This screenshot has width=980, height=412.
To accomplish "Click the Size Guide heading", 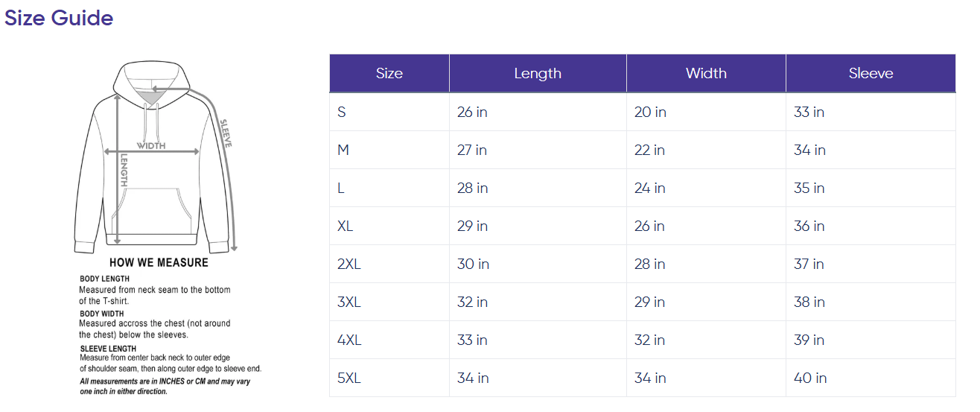I will pos(59,18).
